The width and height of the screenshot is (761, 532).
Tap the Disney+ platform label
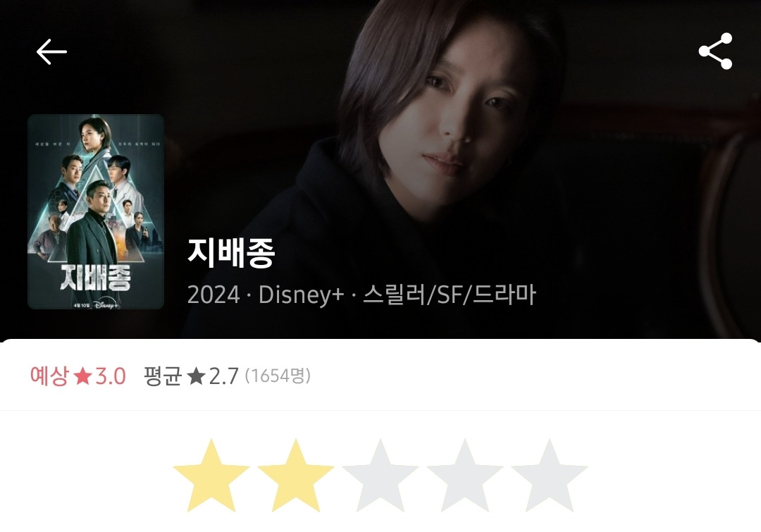tap(301, 295)
